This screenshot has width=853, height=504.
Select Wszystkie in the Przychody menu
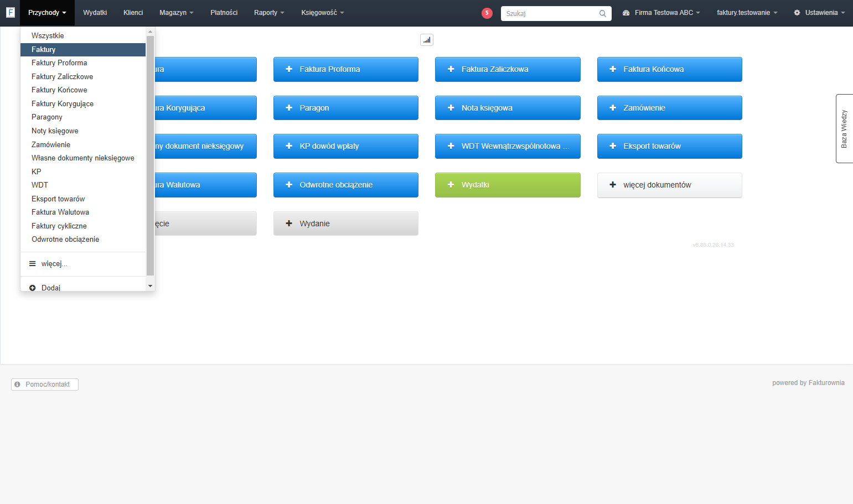point(83,36)
